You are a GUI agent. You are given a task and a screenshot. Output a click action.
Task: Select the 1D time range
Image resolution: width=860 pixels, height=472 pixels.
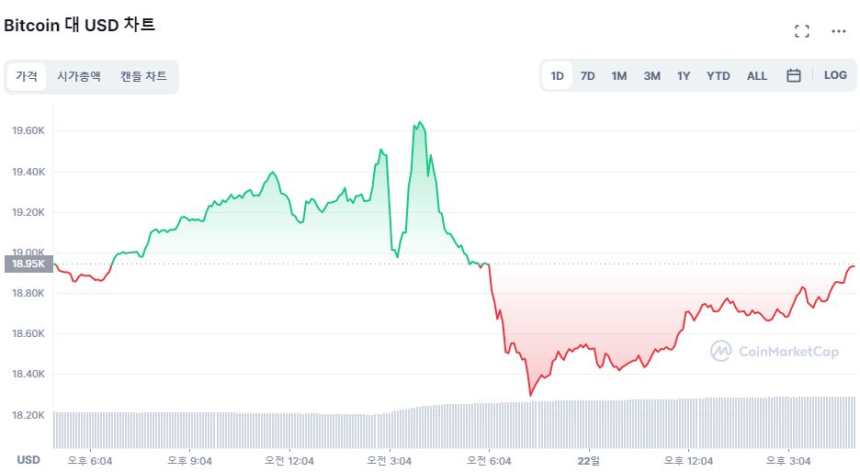557,75
